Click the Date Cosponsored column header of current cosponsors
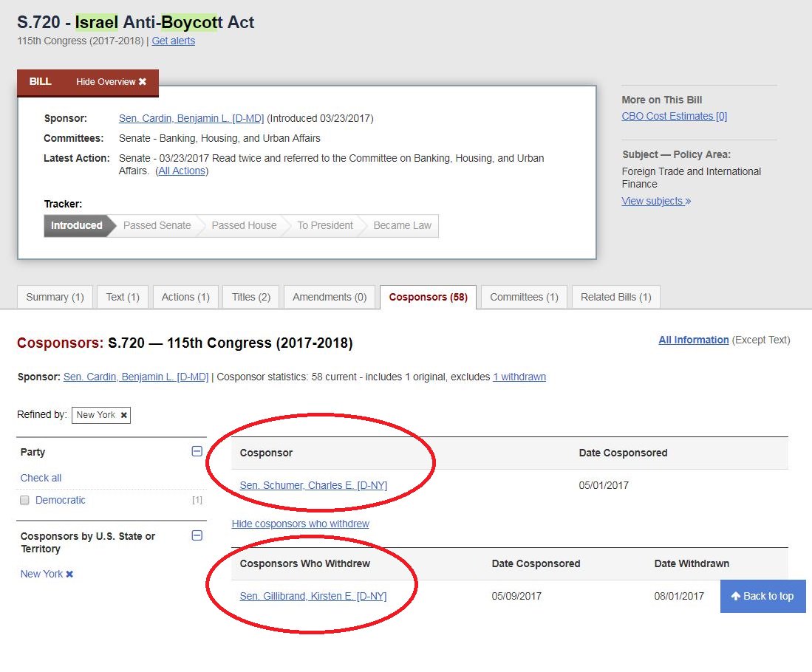The image size is (812, 672). [623, 453]
